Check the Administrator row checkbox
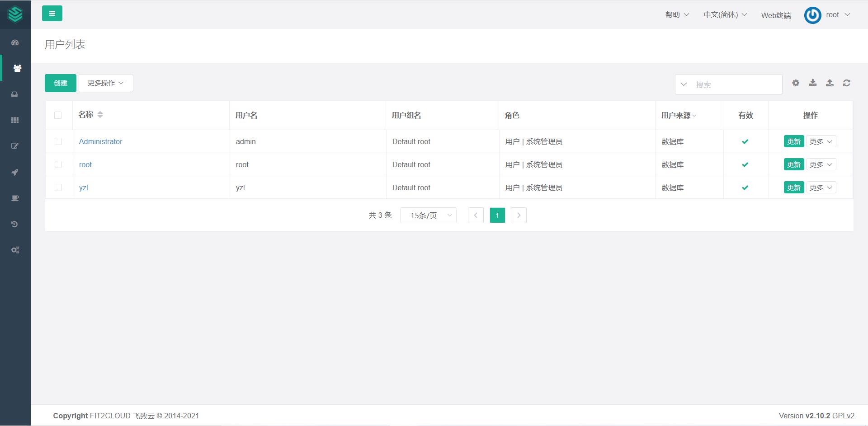868x426 pixels. 58,141
